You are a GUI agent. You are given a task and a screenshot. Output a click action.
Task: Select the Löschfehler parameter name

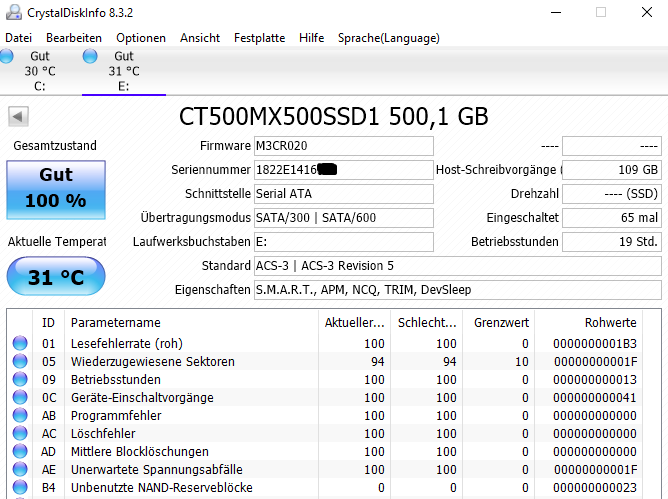coord(103,433)
